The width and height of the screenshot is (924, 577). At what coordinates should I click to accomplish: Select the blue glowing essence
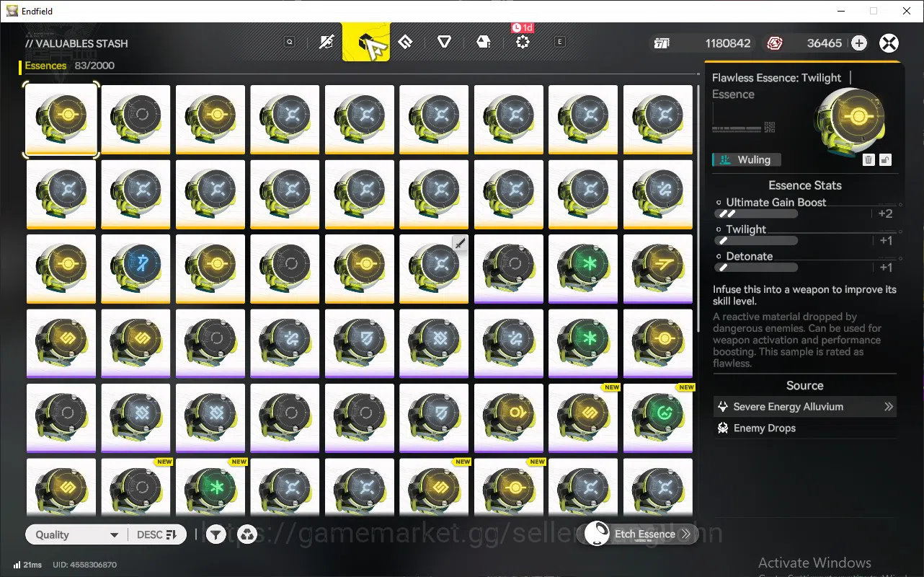[x=136, y=269]
